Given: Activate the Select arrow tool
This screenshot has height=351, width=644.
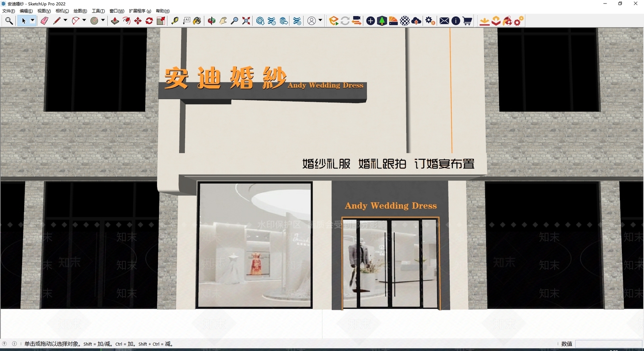Looking at the screenshot, I should 24,21.
